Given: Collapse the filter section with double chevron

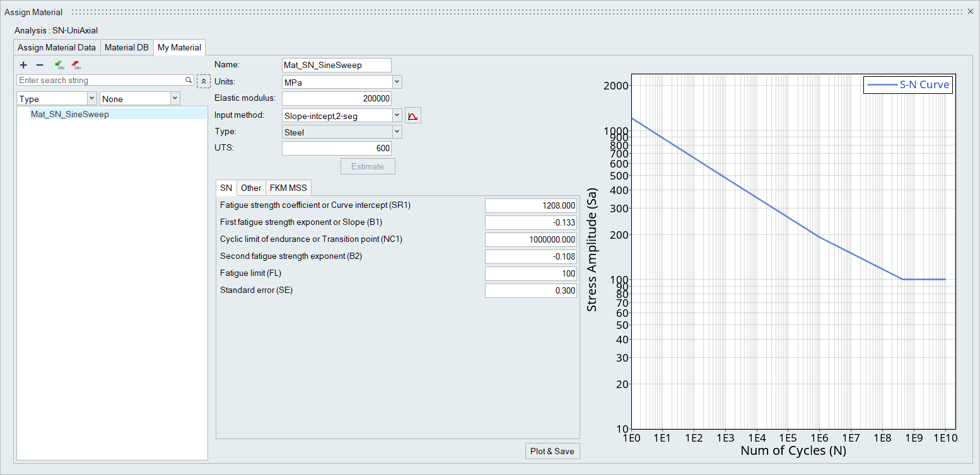Looking at the screenshot, I should [x=203, y=82].
